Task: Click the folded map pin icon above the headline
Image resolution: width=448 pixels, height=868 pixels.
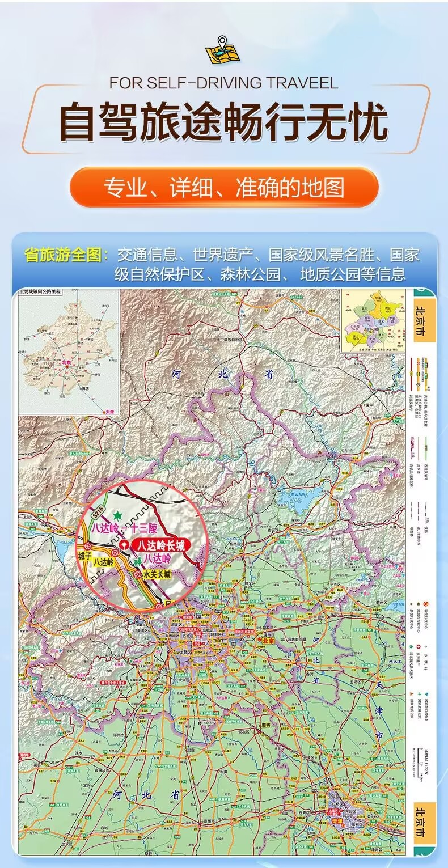Action: coord(222,50)
